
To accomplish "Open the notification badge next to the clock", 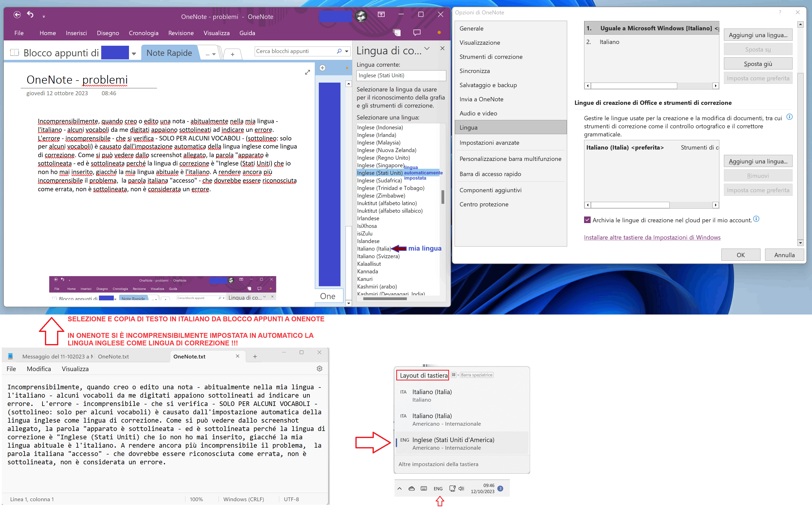I will 500,489.
